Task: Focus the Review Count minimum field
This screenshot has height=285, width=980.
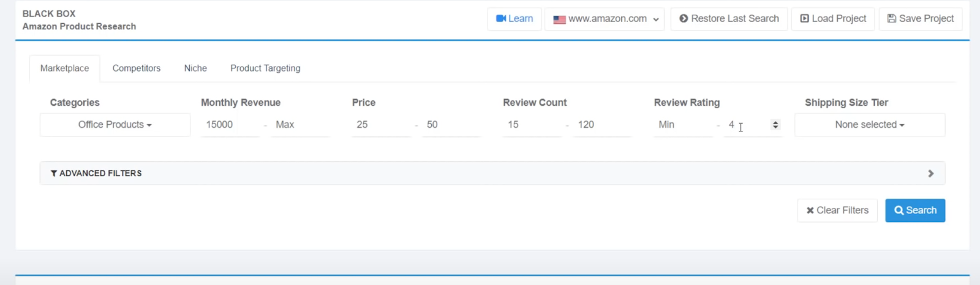Action: pos(531,125)
